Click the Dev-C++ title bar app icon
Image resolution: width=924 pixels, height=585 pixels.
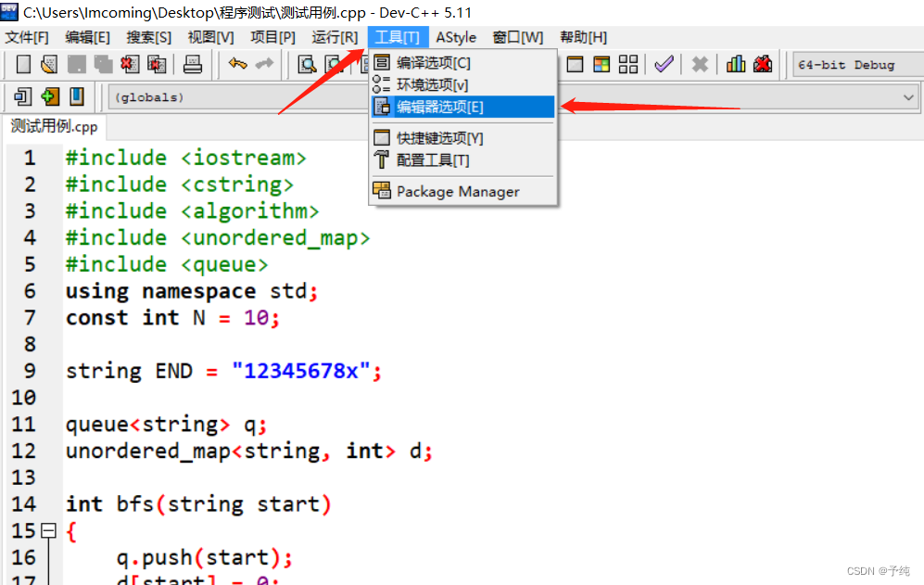9,11
